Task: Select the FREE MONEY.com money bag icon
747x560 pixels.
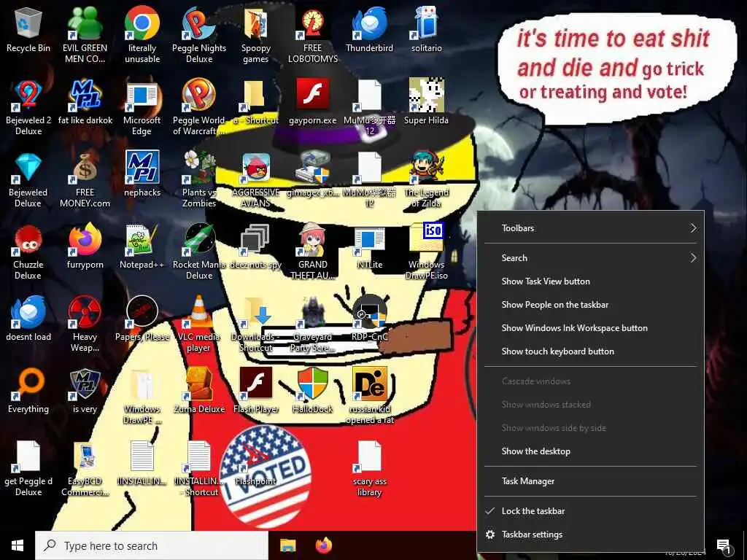Action: click(x=85, y=168)
